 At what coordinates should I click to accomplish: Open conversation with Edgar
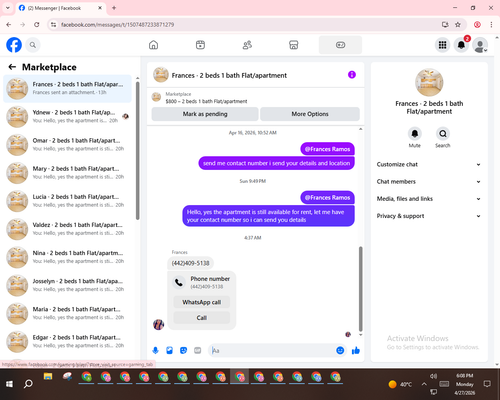pyautogui.click(x=67, y=341)
